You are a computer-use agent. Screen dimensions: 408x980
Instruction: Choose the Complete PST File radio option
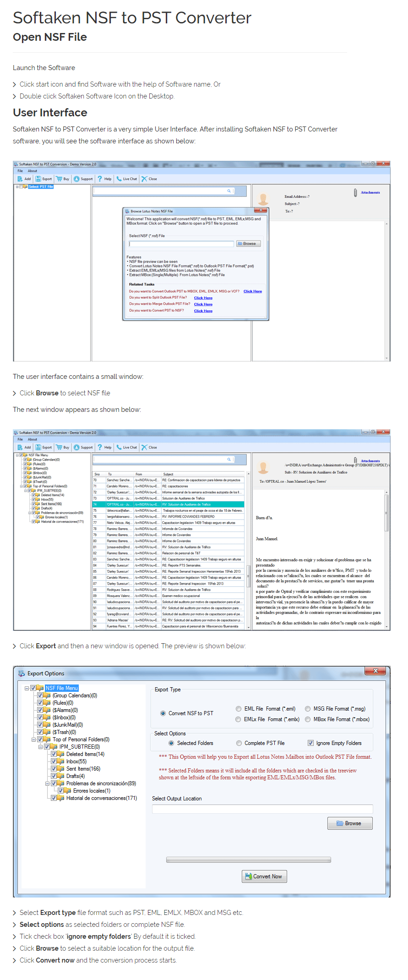(239, 743)
